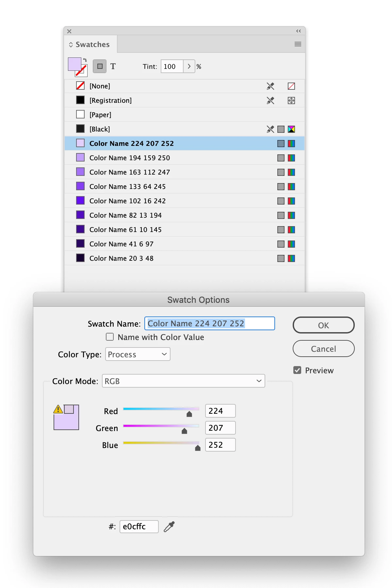Click the hex color value field
This screenshot has height=588, width=392.
click(139, 526)
